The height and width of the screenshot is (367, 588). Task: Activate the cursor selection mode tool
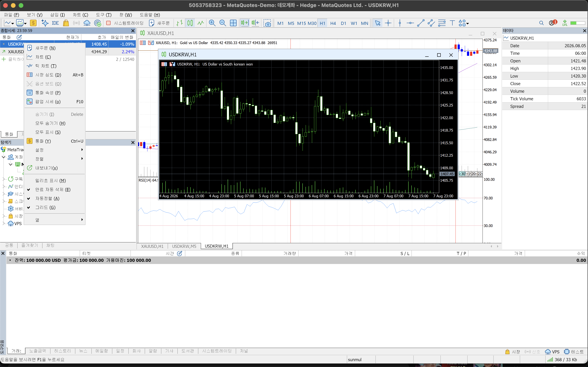coord(378,23)
